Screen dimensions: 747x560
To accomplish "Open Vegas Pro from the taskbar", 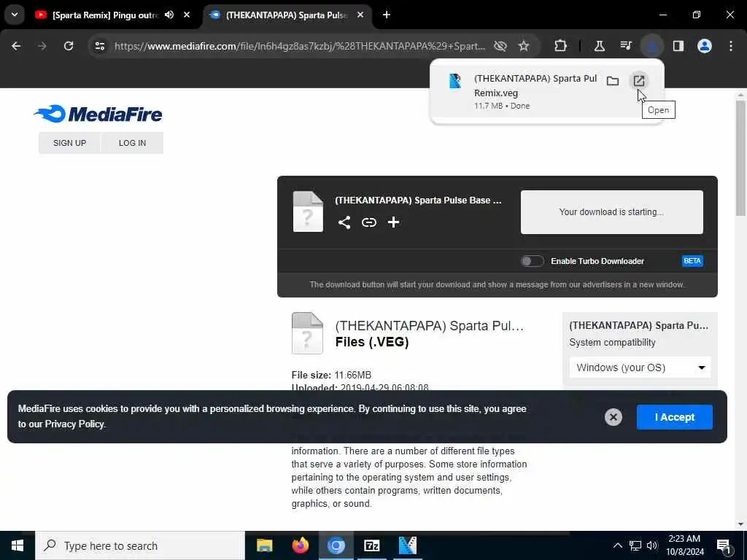I will coord(407,545).
